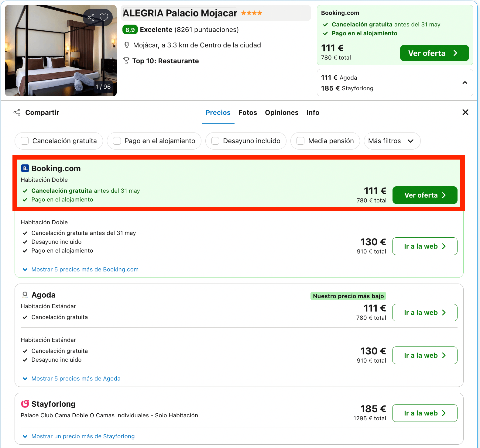Click Ir a la web for Agoda 111 €
The width and height of the screenshot is (480, 448).
click(425, 312)
